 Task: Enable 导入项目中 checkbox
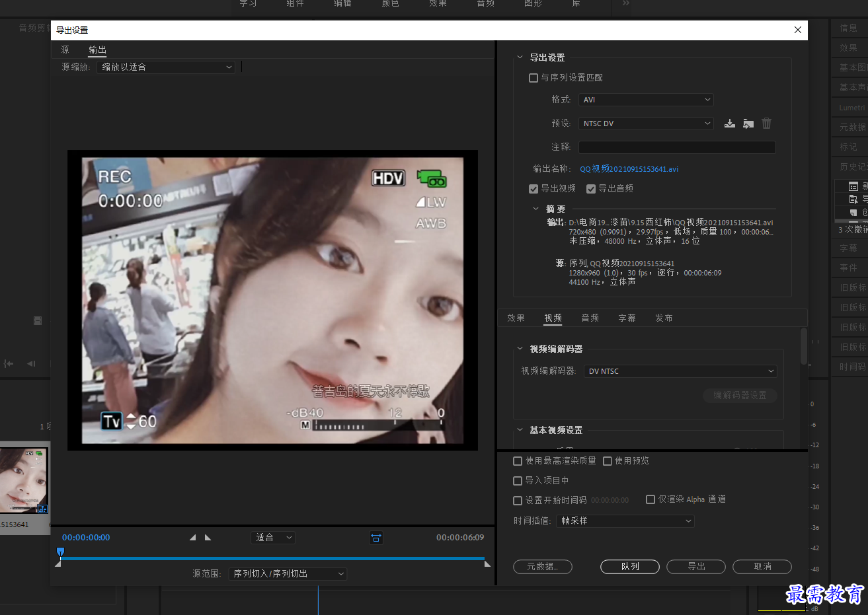pyautogui.click(x=518, y=481)
